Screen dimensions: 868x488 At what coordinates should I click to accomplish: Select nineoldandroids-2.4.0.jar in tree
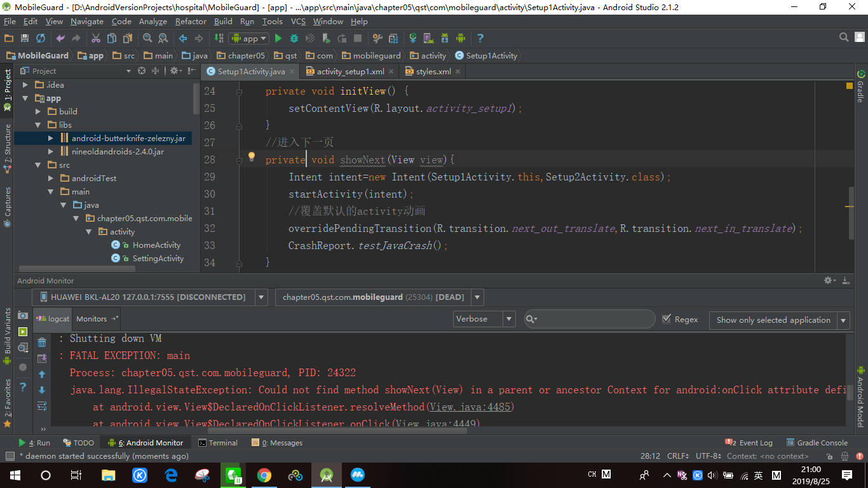[x=118, y=151]
